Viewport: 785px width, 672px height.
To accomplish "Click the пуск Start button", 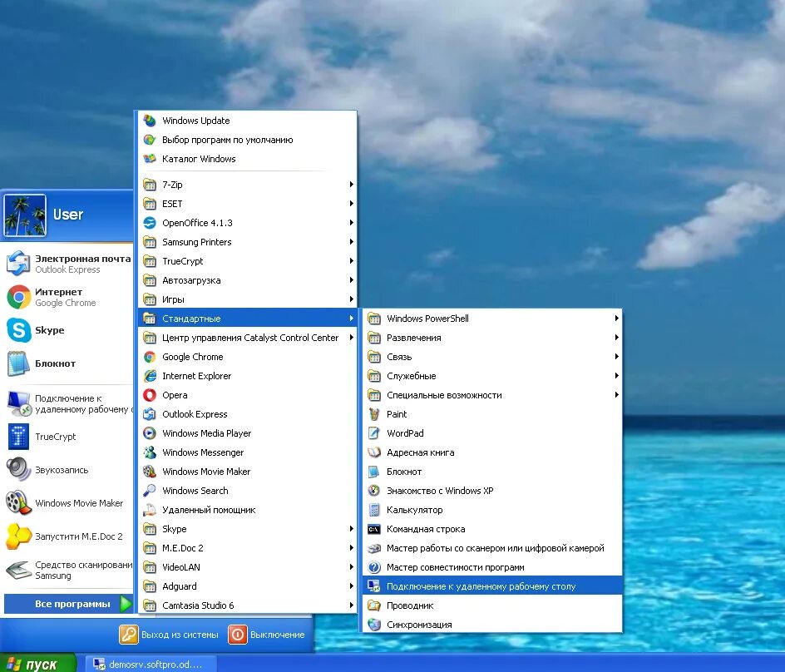I will 38,663.
